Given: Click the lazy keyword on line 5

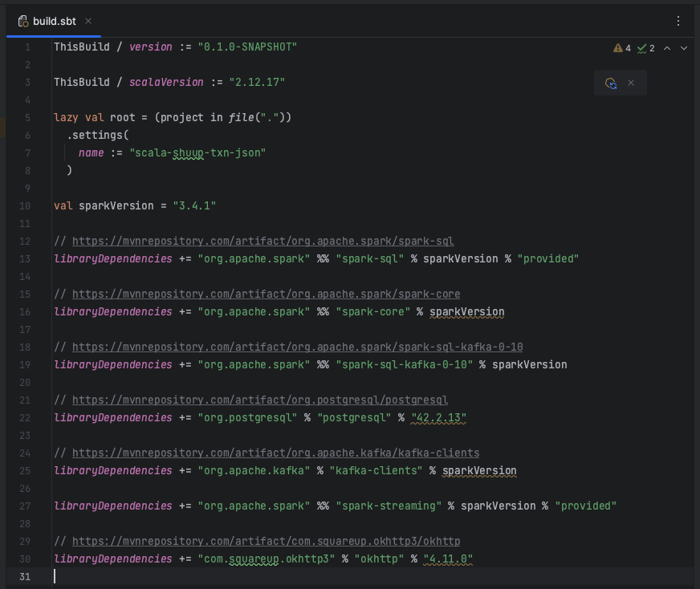Looking at the screenshot, I should click(x=66, y=117).
